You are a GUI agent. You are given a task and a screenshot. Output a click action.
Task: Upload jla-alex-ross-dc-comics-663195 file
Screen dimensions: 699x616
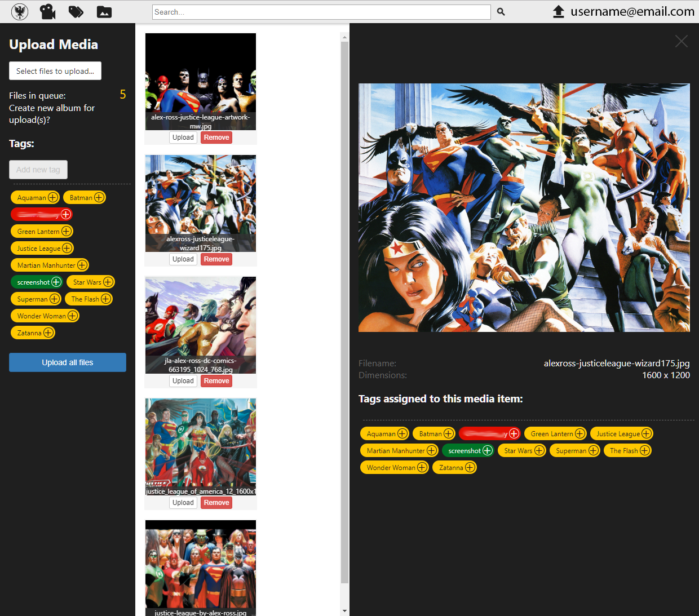tap(183, 381)
